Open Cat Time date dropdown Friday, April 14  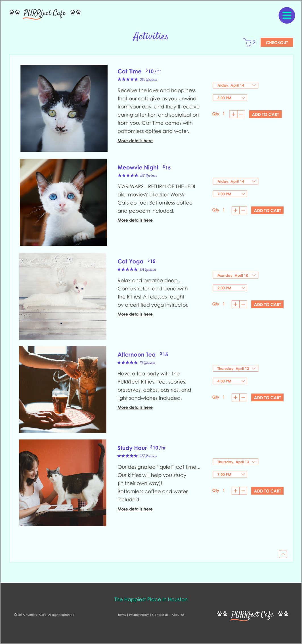pyautogui.click(x=236, y=85)
